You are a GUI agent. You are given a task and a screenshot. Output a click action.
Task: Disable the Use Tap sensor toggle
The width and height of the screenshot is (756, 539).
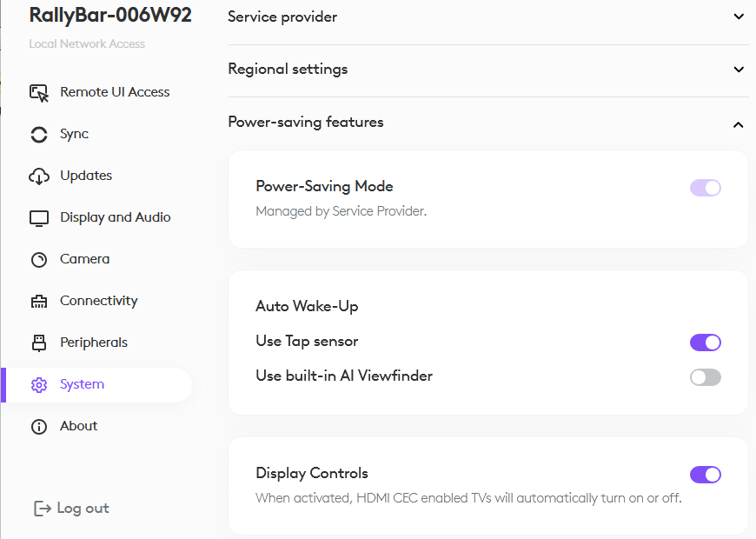click(705, 342)
